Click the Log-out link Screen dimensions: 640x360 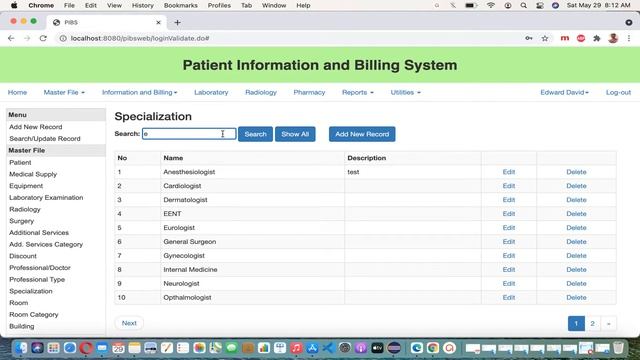(618, 92)
